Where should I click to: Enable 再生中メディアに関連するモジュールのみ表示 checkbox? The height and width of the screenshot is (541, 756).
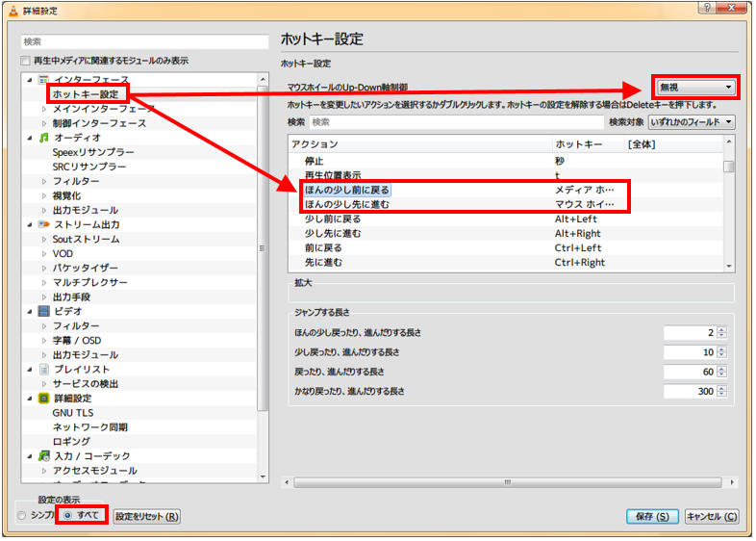tap(26, 61)
